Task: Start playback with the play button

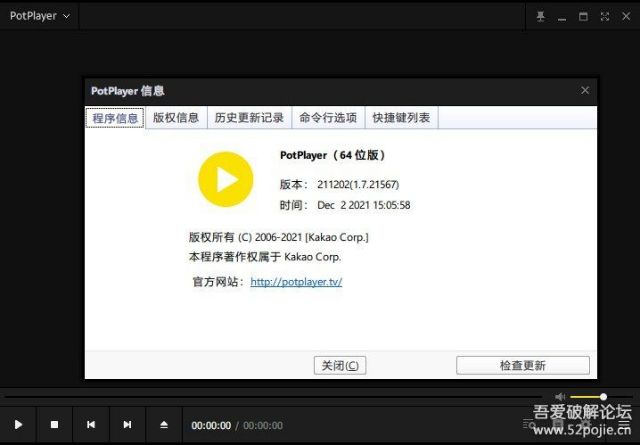Action: click(18, 425)
